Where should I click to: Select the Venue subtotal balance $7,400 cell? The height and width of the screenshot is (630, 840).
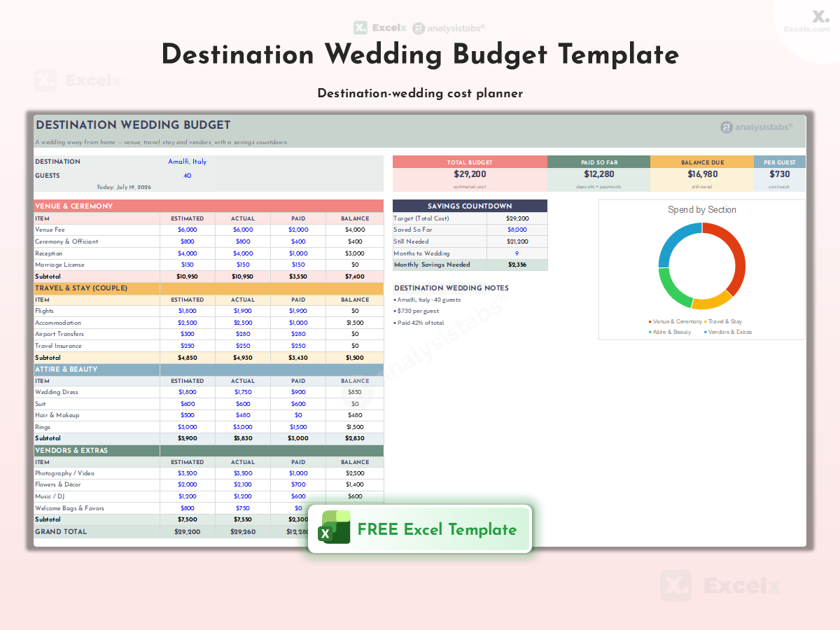coord(355,276)
